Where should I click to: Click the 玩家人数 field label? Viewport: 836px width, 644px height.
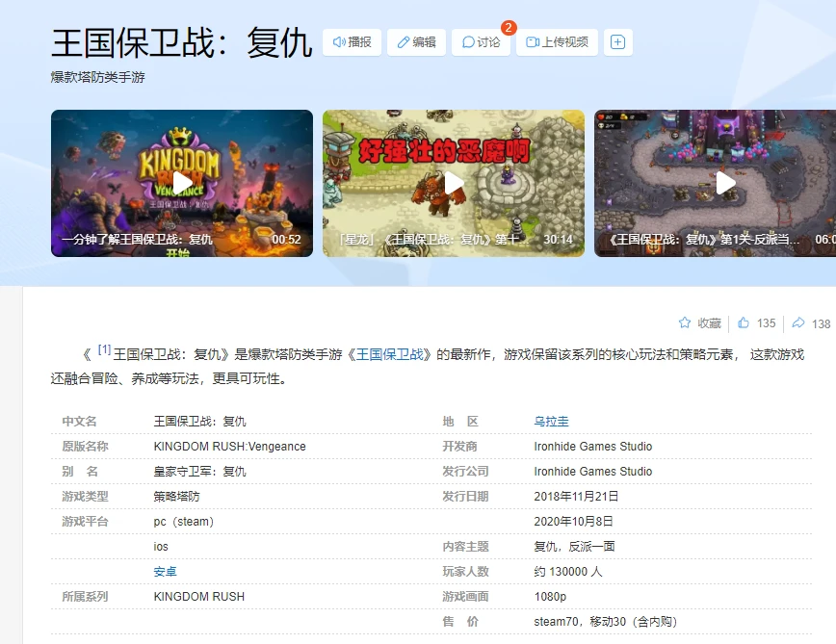point(465,572)
